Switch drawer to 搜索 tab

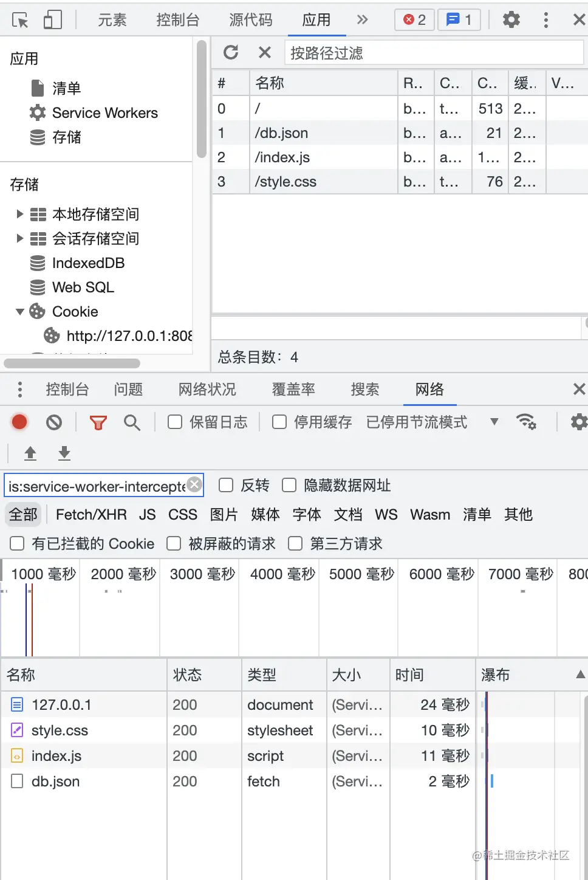365,389
